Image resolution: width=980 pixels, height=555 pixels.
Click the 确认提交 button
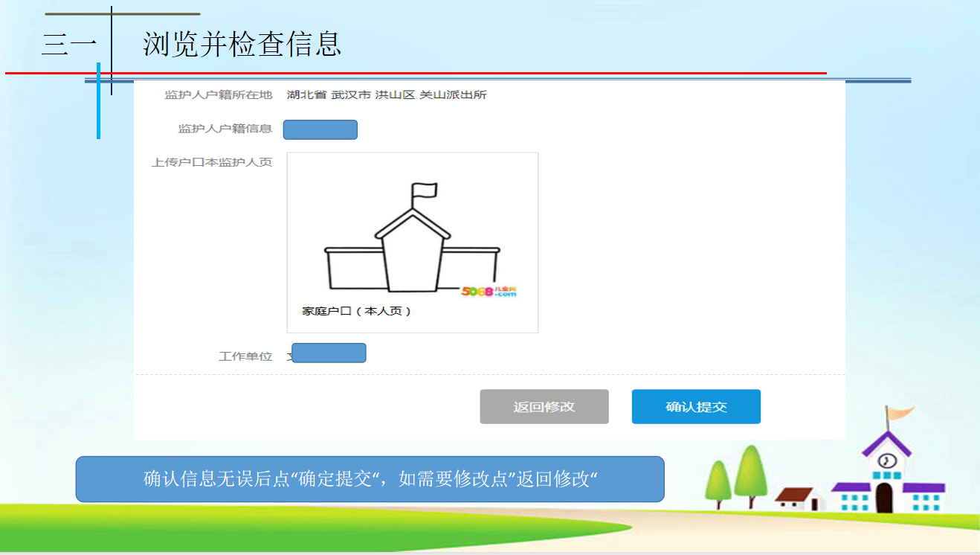coord(696,407)
